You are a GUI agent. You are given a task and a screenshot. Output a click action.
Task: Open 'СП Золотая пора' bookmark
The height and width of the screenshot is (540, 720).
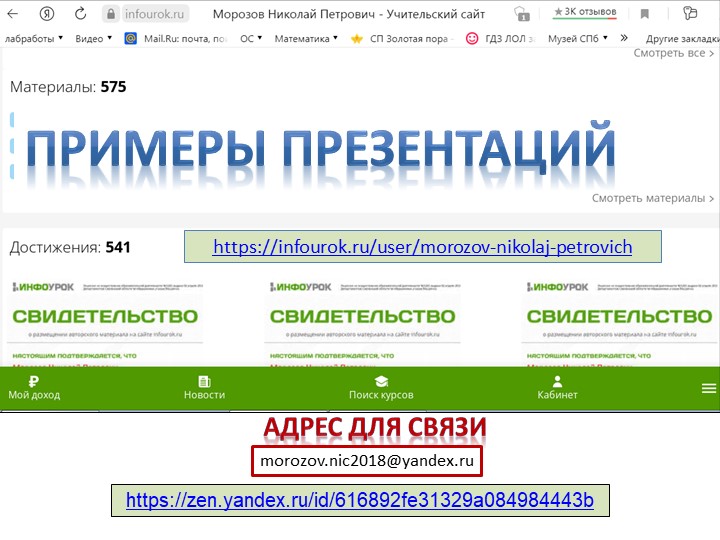coord(406,38)
